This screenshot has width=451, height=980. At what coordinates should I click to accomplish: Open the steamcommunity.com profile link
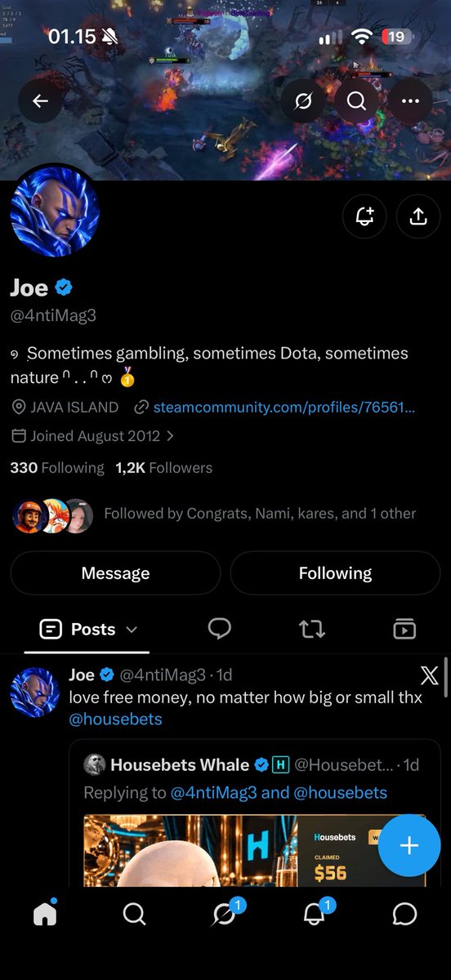[284, 407]
